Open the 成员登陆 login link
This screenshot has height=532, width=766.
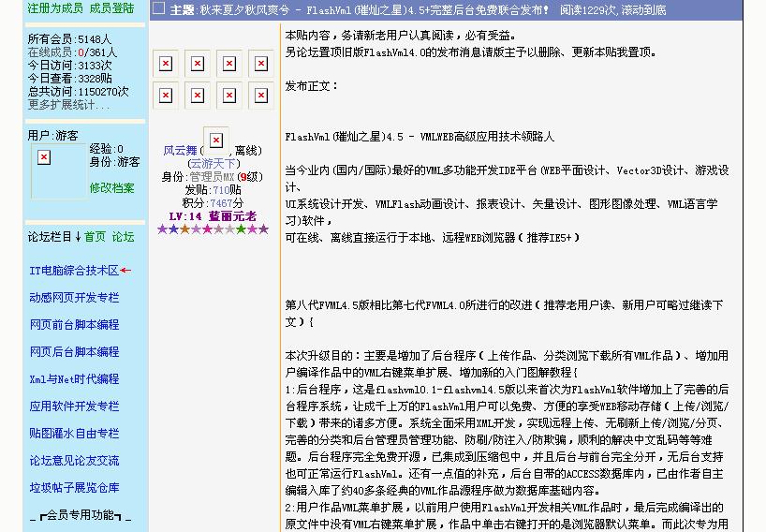point(111,8)
